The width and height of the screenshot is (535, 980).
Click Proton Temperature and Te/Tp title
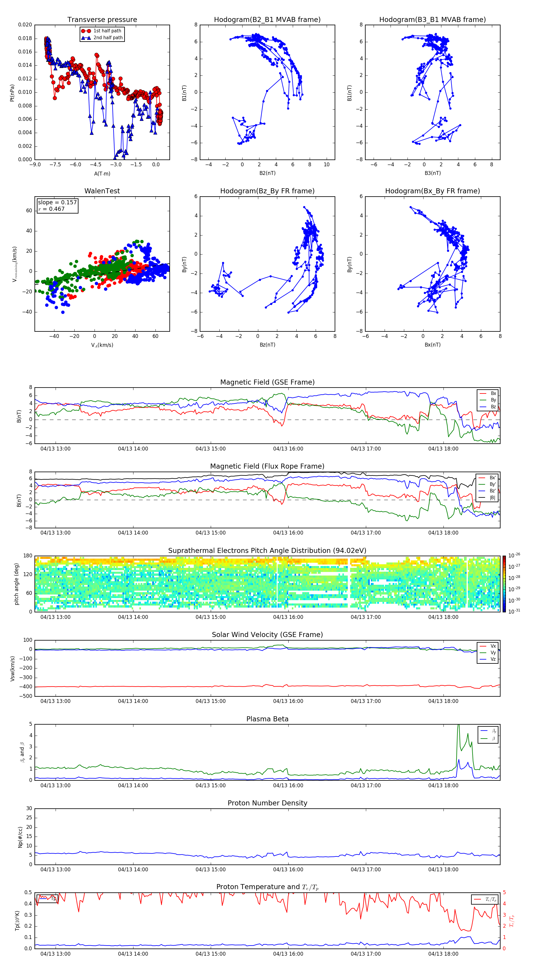267,887
